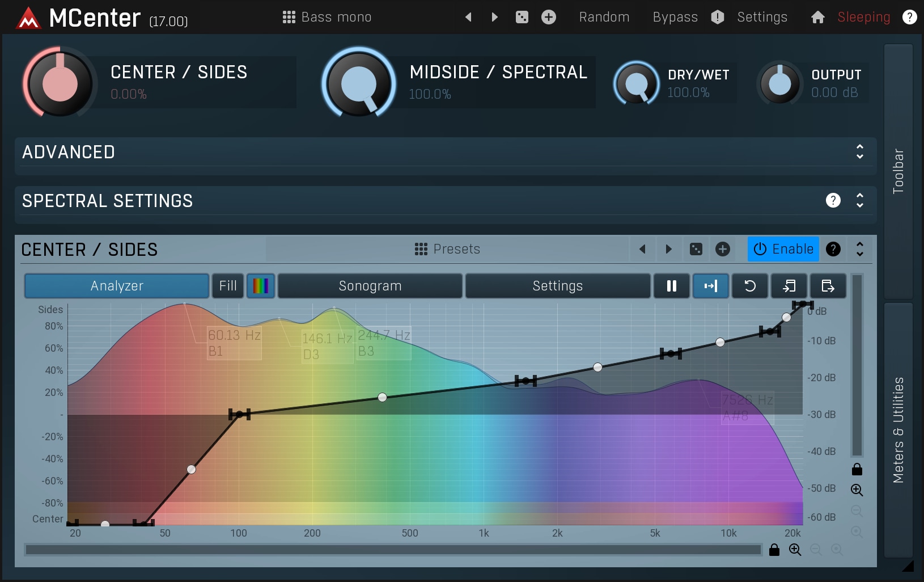Toggle the Bypass button
Viewport: 924px width, 582px height.
click(675, 17)
